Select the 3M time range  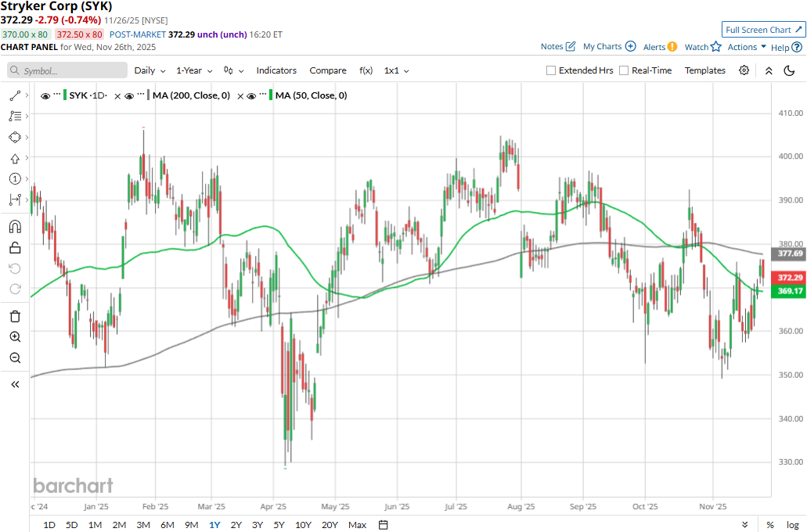[143, 525]
